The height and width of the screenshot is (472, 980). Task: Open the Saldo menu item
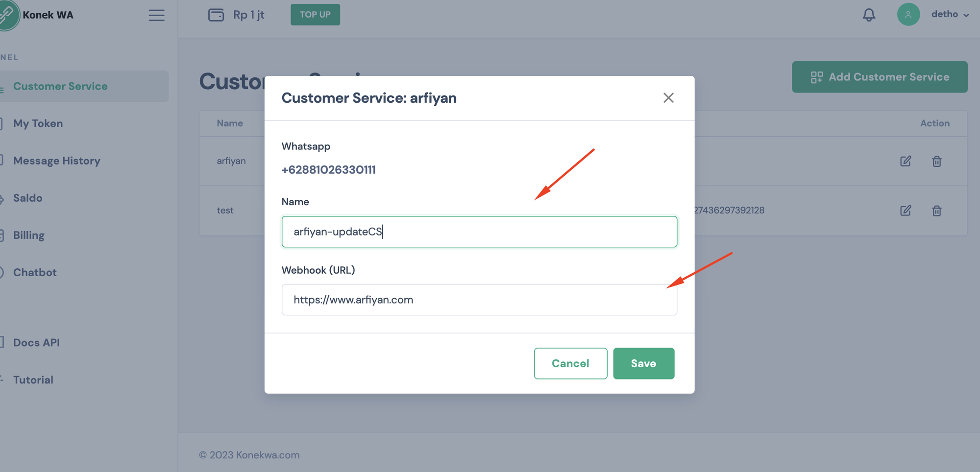coord(27,198)
